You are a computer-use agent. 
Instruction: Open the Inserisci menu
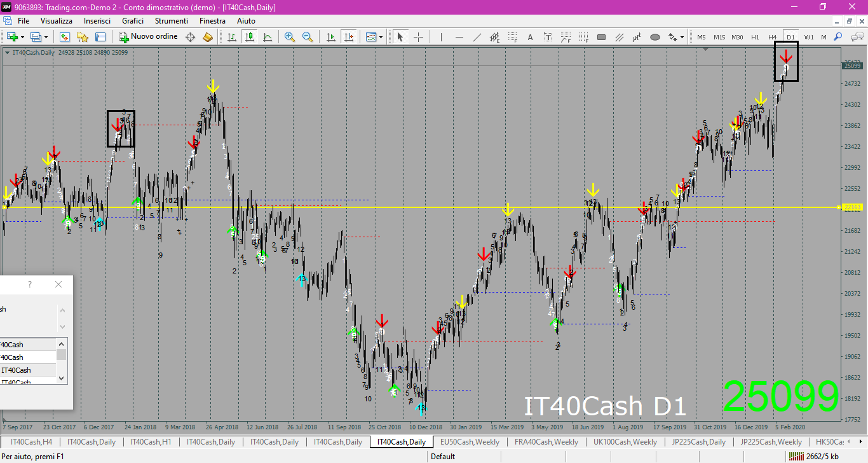click(97, 21)
